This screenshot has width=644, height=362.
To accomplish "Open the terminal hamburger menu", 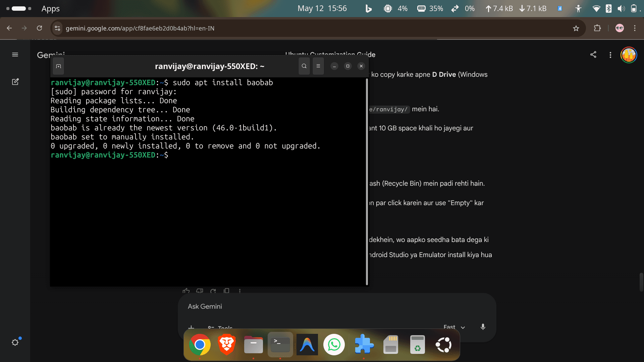I will pos(318,66).
